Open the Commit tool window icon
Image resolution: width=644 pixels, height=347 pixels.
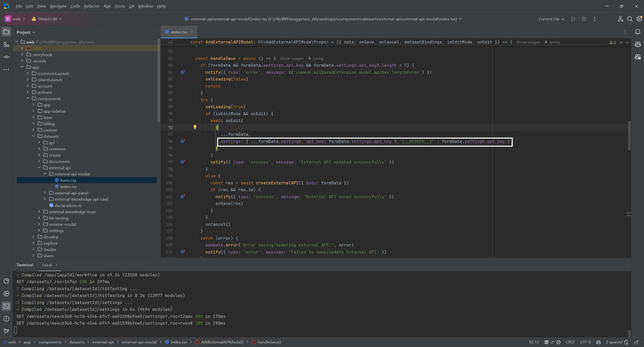click(6, 57)
